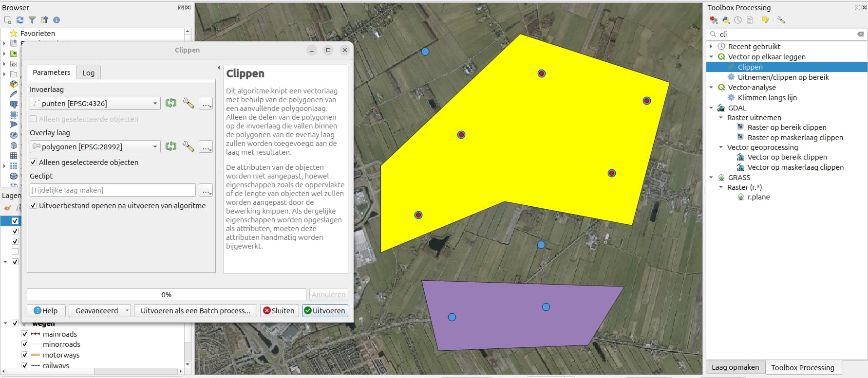The width and height of the screenshot is (868, 378).
Task: Click the Toolbox Processing options wrench icon
Action: coord(781,20)
